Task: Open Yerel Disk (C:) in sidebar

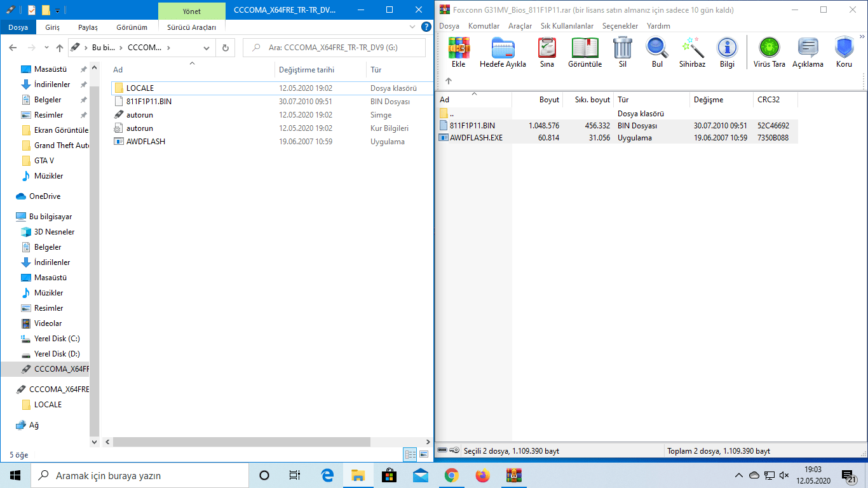Action: [57, 339]
